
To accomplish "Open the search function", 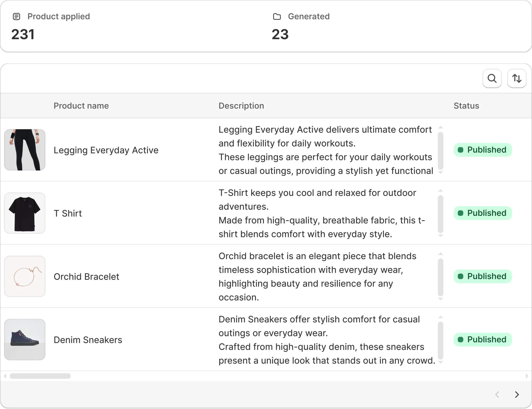I will 492,78.
